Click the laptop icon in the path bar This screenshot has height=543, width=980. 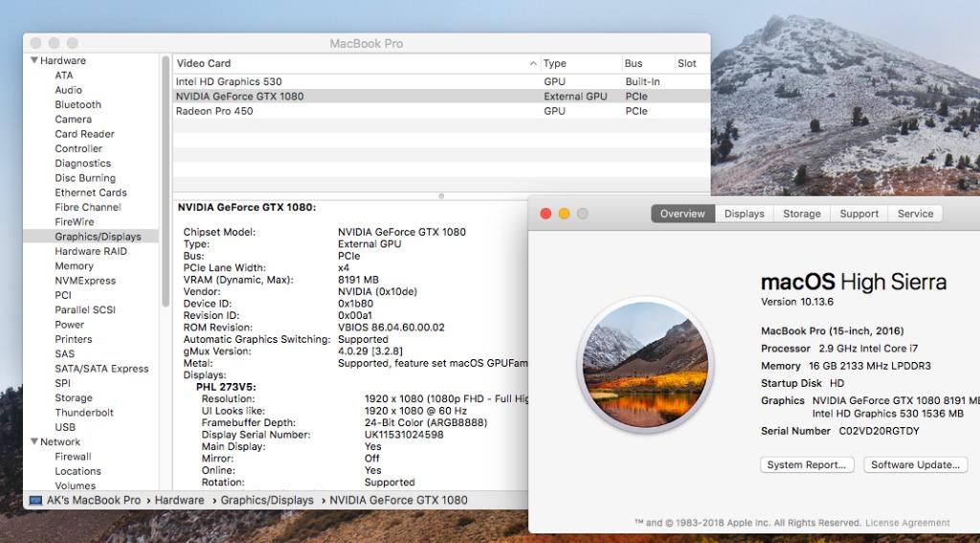click(x=35, y=501)
